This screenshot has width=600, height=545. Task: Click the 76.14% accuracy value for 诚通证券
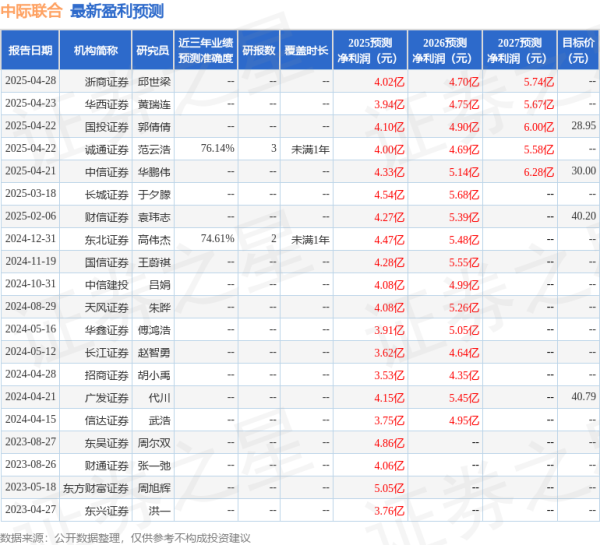tap(217, 148)
